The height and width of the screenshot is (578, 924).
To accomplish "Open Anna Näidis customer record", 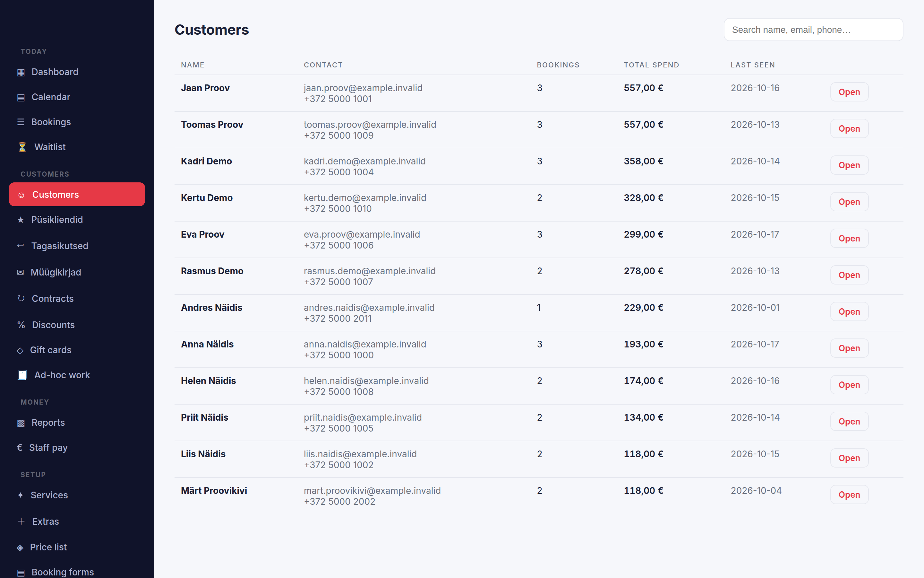I will tap(849, 348).
